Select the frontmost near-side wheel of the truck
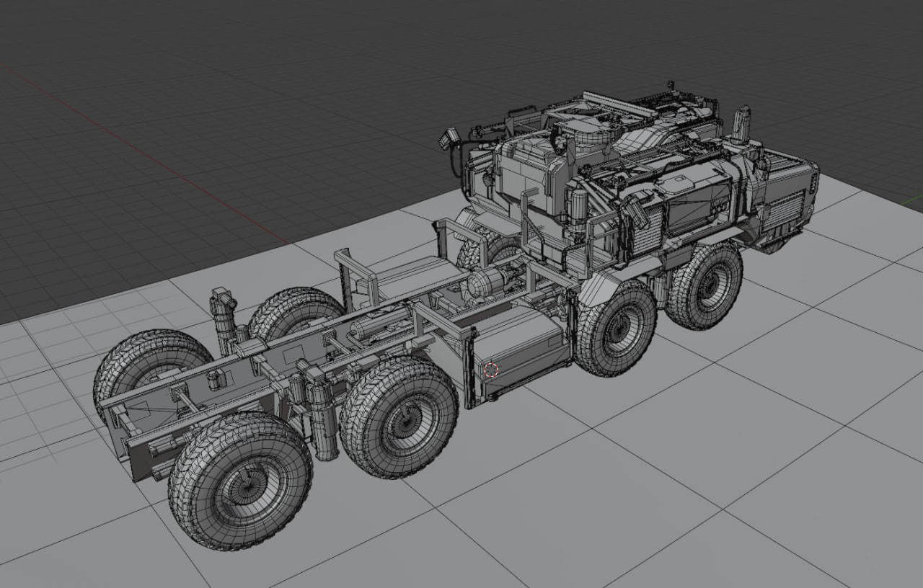This screenshot has width=923, height=588. 705,286
